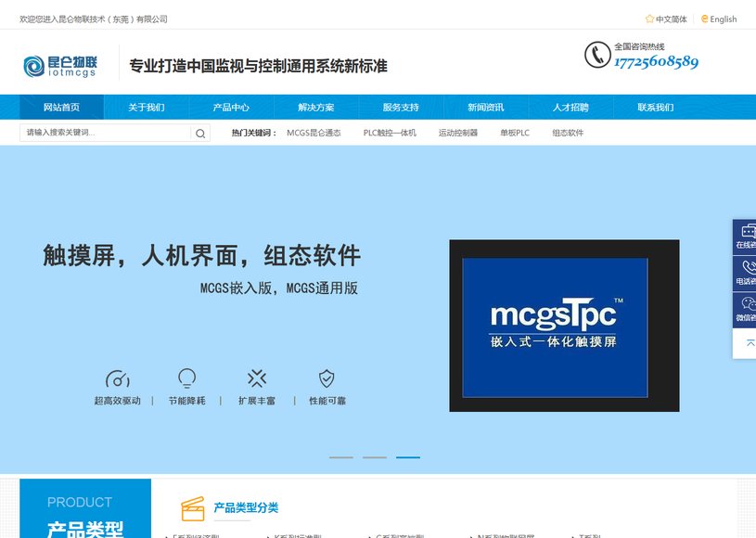Viewport: 756px width, 538px height.
Task: Switch to first banner slide indicator
Action: (x=340, y=457)
